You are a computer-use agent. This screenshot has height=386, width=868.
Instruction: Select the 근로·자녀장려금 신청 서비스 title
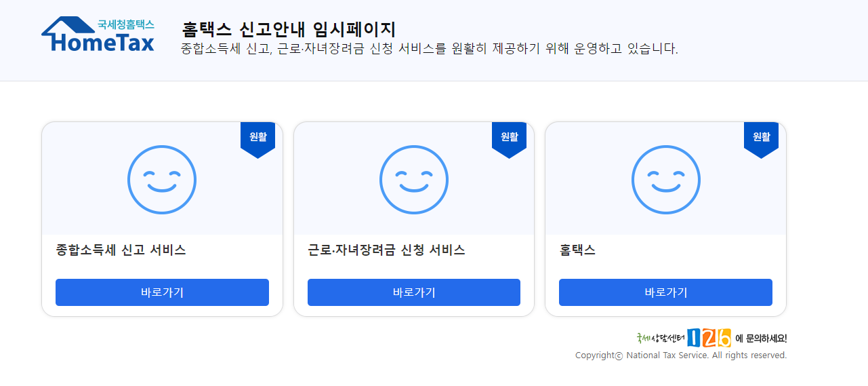tap(386, 250)
